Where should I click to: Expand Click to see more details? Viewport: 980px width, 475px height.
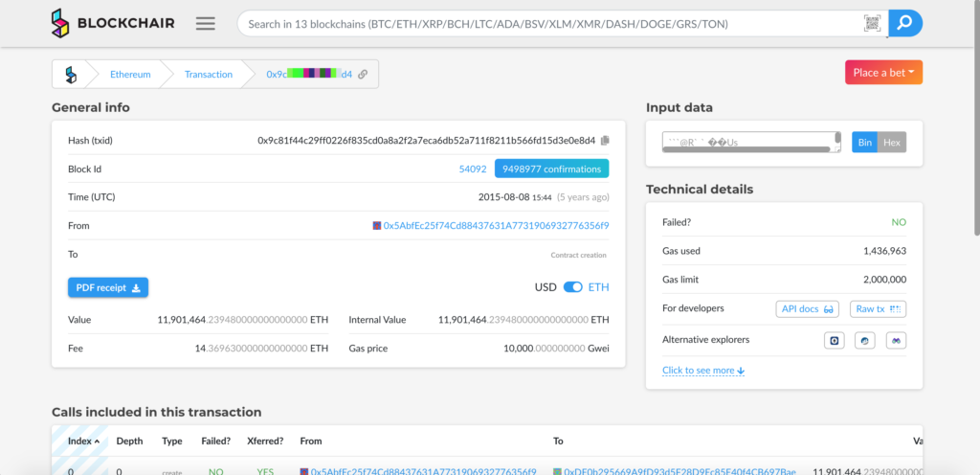[703, 371]
